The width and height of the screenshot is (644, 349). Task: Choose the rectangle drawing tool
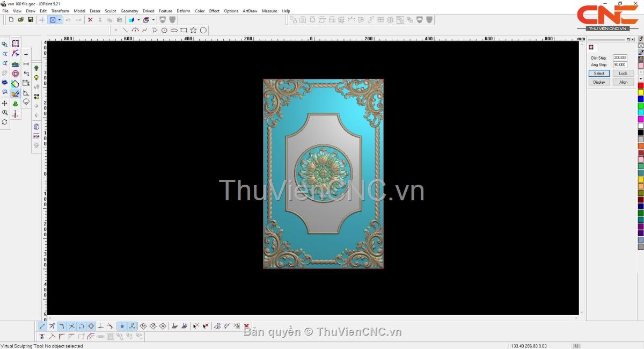click(184, 30)
